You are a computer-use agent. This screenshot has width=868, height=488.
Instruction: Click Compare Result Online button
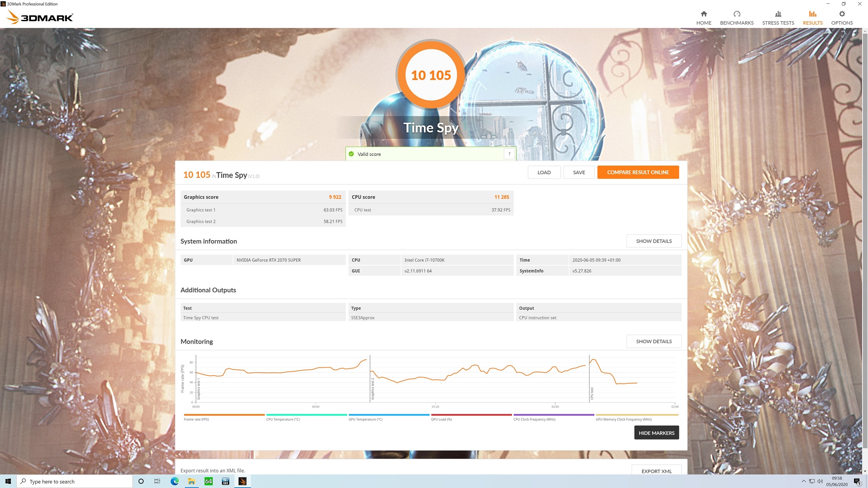[x=637, y=172]
